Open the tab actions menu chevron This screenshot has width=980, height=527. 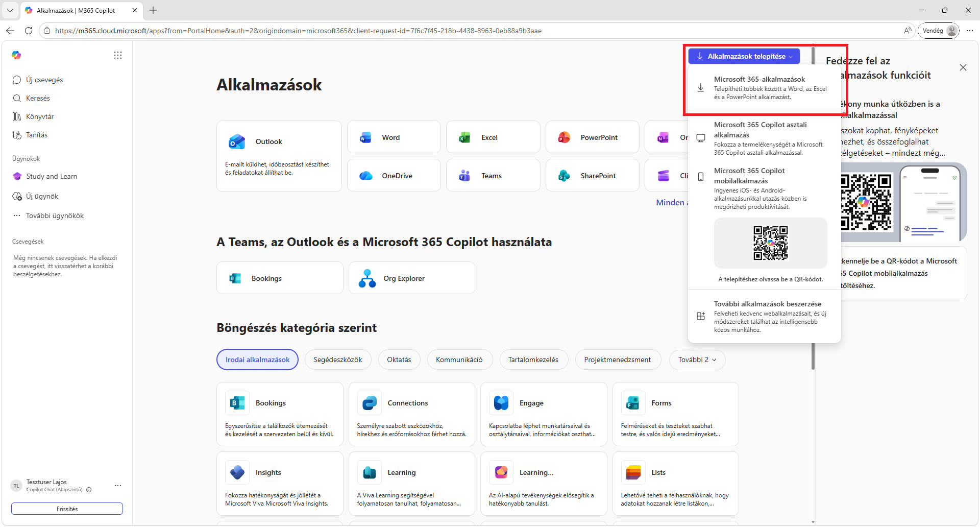[10, 10]
